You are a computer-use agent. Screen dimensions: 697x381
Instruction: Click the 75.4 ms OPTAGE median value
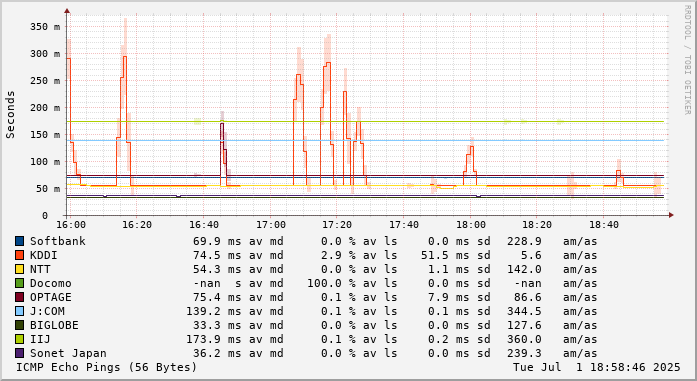tap(217, 297)
